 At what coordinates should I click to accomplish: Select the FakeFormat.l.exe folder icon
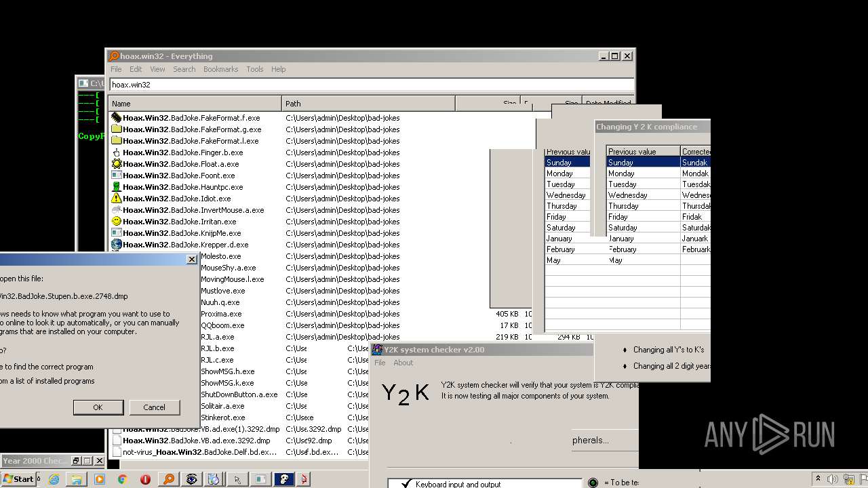pos(117,141)
